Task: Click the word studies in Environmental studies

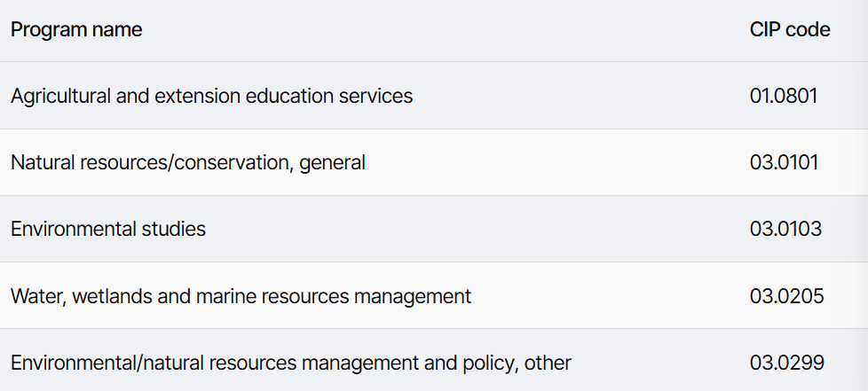Action: [174, 229]
